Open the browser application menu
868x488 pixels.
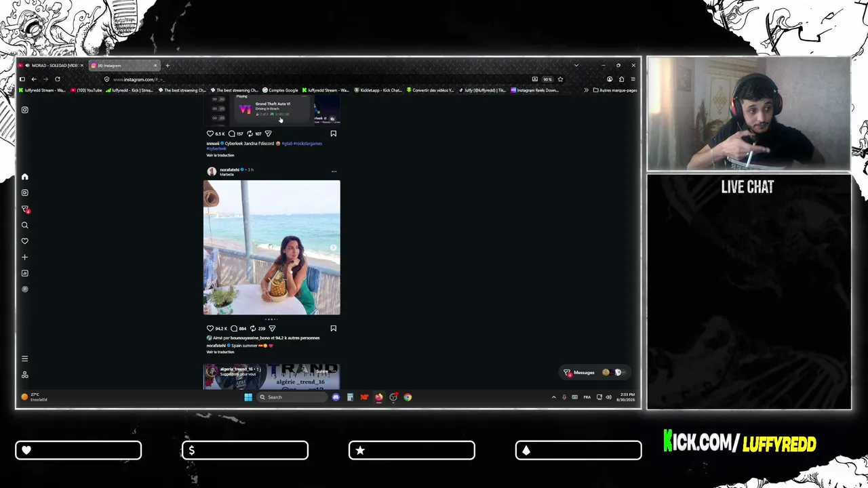coord(633,79)
